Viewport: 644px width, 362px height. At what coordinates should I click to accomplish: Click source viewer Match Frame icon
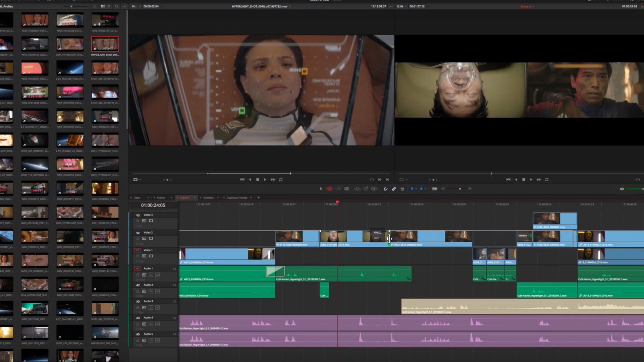[x=371, y=180]
